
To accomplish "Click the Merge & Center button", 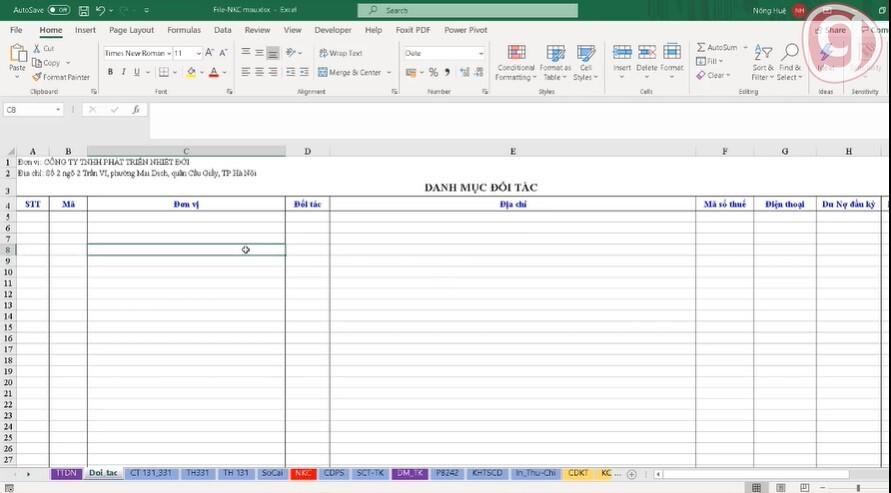I will point(350,73).
